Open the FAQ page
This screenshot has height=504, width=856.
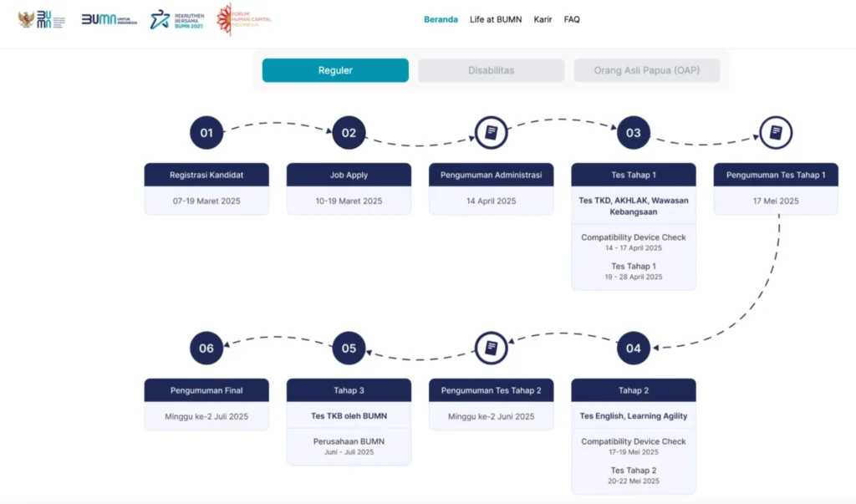572,20
